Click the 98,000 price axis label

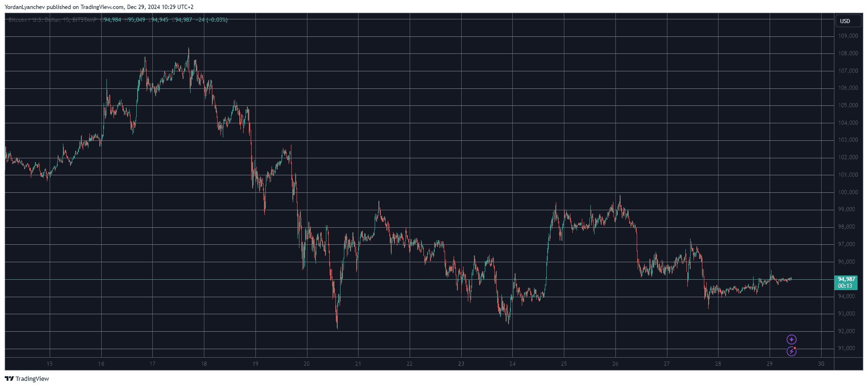pyautogui.click(x=847, y=227)
